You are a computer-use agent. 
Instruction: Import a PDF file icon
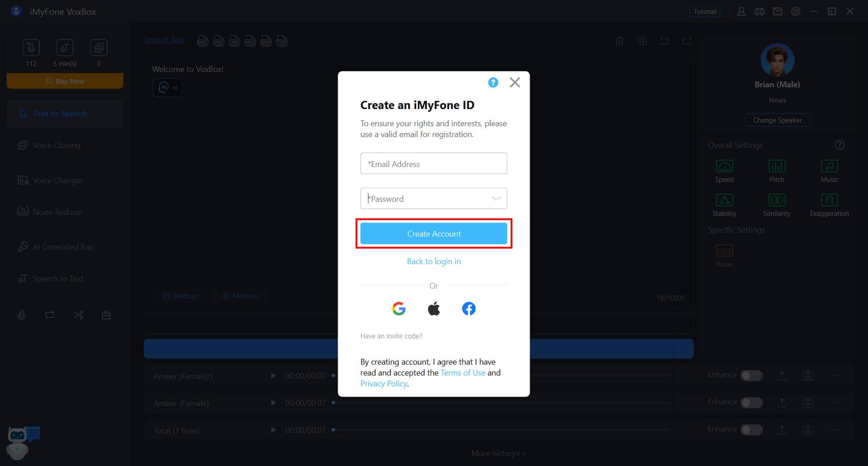(218, 41)
